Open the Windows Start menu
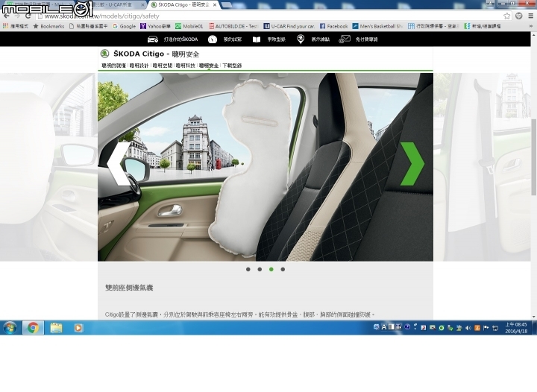This screenshot has height=392, width=537. point(10,328)
